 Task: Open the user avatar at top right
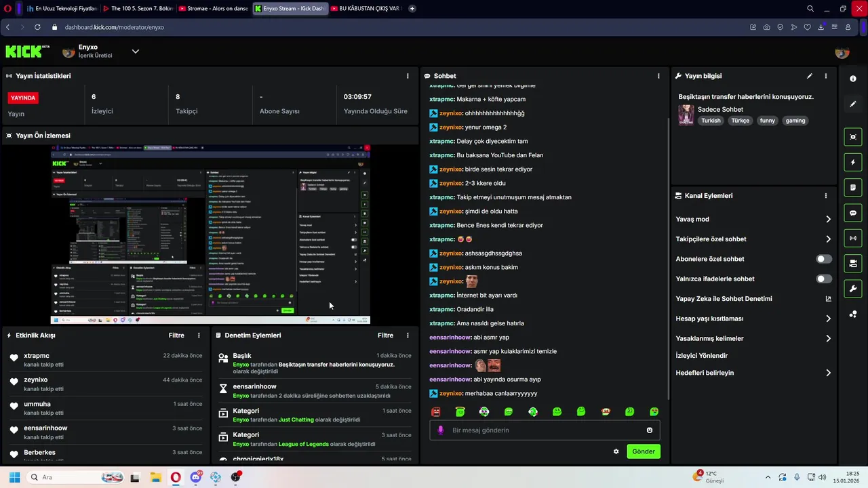click(842, 52)
